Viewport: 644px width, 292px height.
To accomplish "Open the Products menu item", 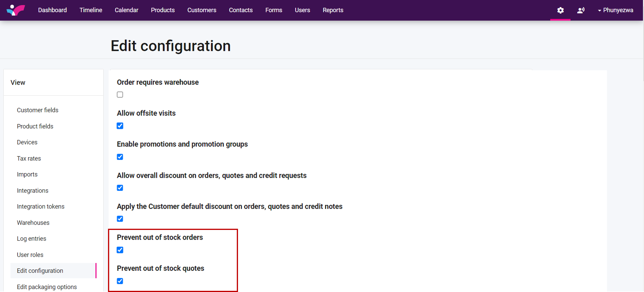I will (x=162, y=10).
